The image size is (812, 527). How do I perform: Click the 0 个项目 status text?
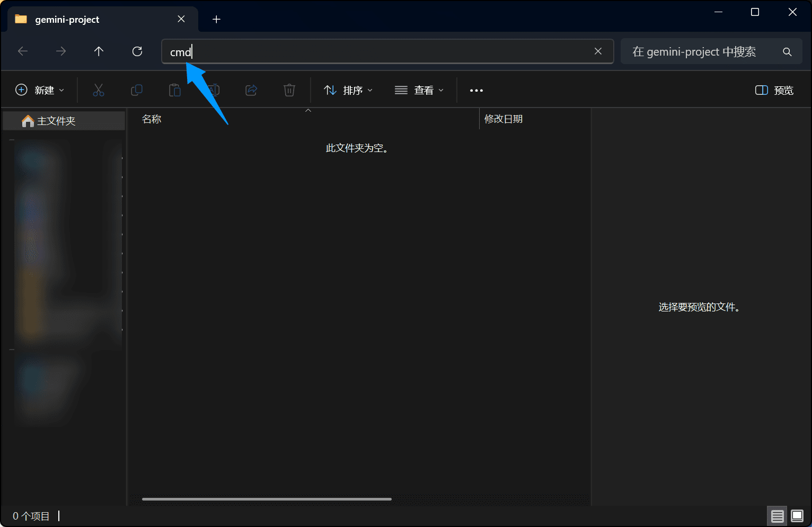point(31,516)
